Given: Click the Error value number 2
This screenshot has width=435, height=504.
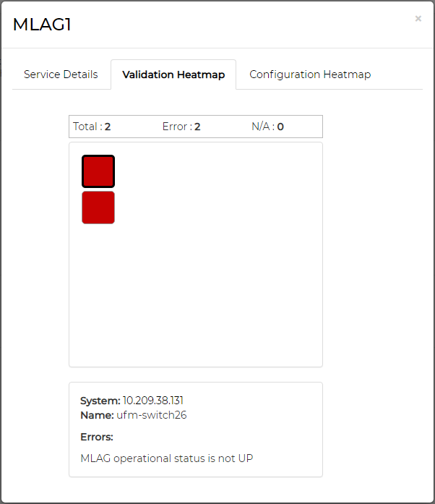Looking at the screenshot, I should coord(197,127).
